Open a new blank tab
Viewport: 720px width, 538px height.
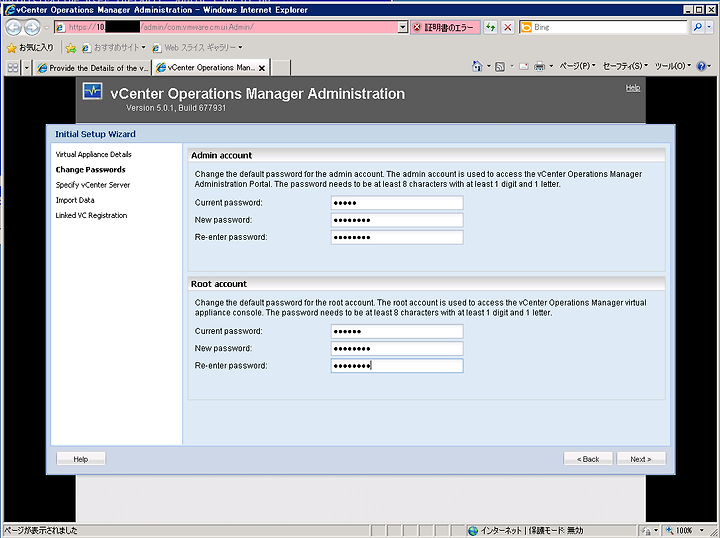click(x=281, y=68)
